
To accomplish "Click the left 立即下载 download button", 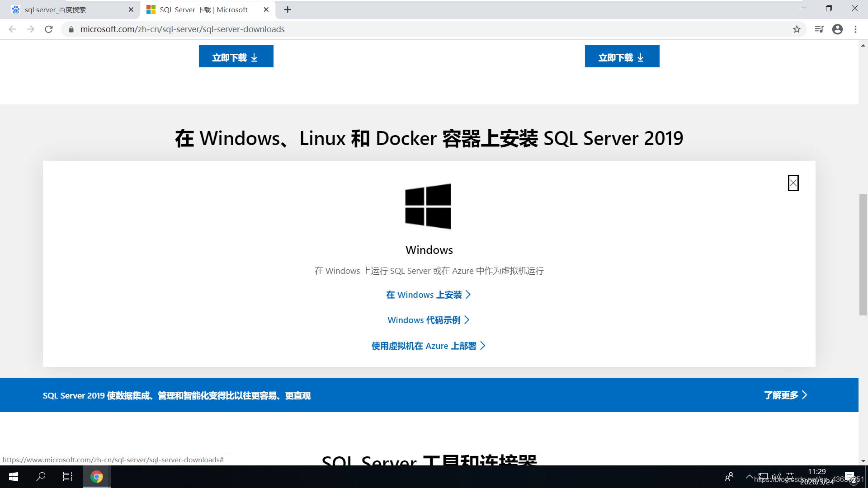I will point(236,56).
